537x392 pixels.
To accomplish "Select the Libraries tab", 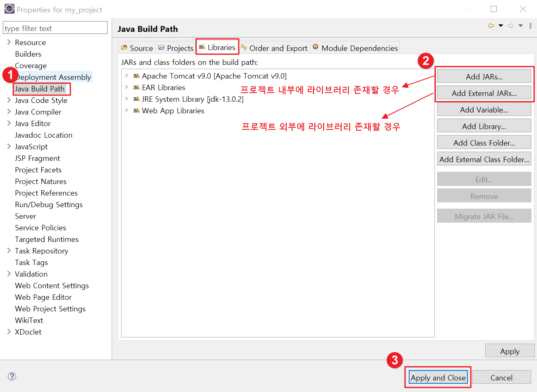I will pyautogui.click(x=217, y=47).
